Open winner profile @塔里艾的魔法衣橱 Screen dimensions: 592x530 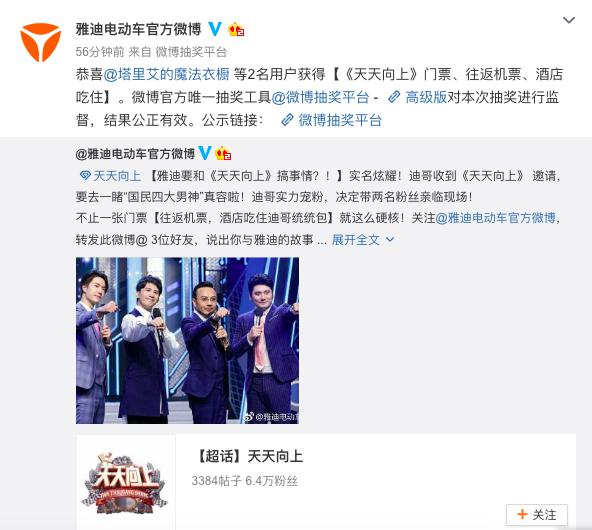point(166,74)
